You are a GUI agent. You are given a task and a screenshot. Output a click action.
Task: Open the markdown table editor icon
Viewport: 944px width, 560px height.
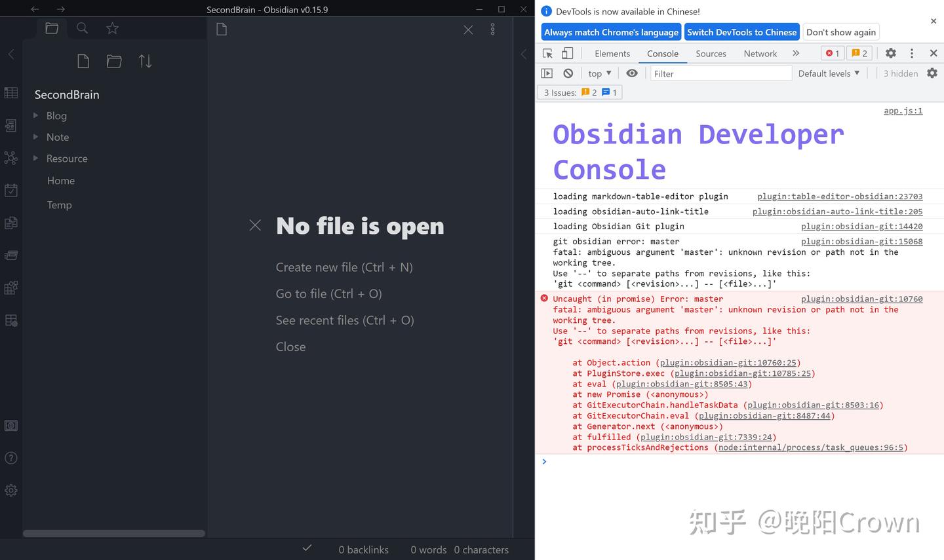pyautogui.click(x=10, y=92)
